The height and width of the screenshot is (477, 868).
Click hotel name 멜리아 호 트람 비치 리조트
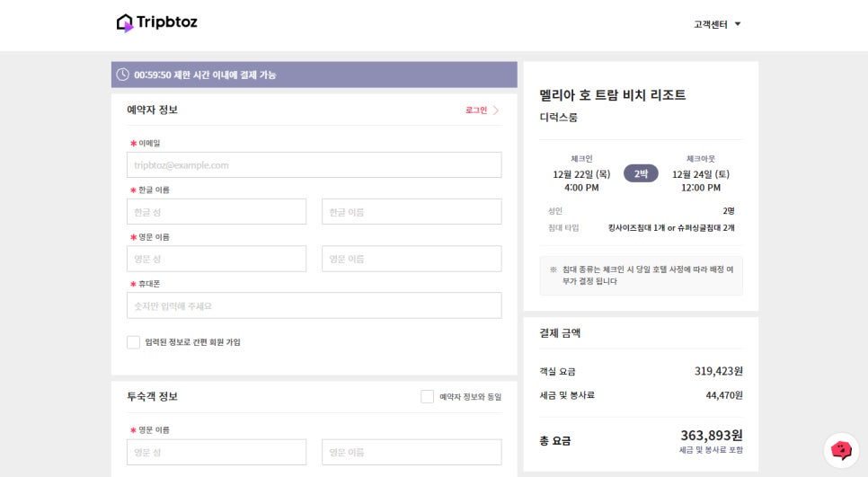[x=613, y=95]
